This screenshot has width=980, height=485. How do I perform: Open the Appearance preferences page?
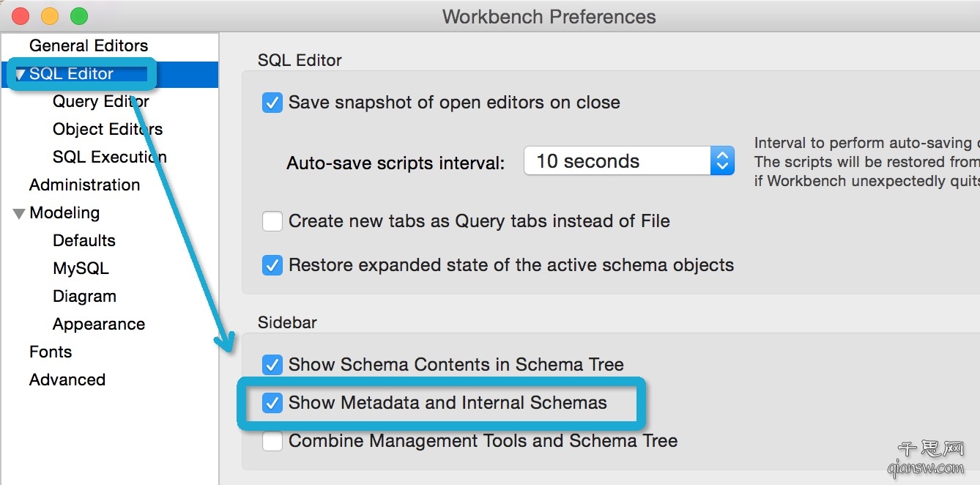click(x=99, y=324)
